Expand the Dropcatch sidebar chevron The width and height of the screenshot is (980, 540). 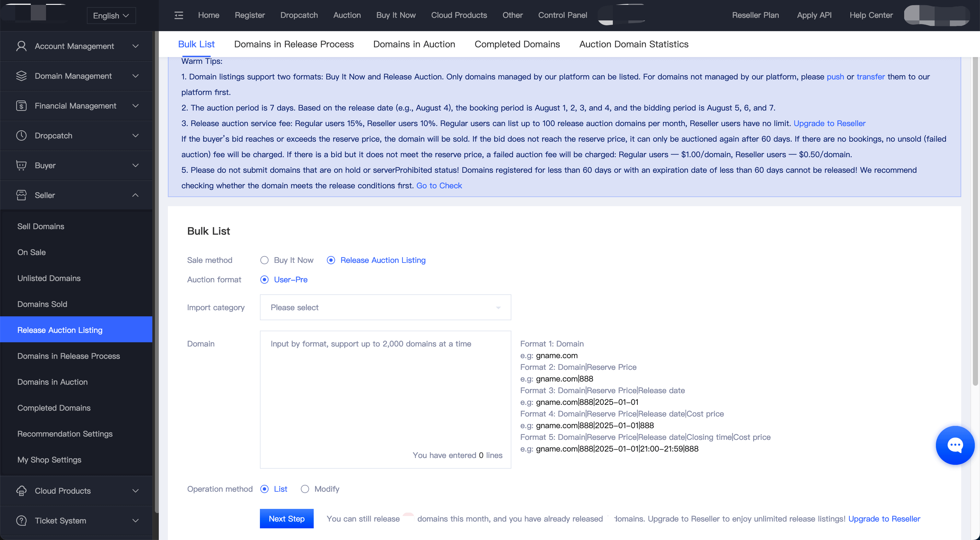(135, 135)
